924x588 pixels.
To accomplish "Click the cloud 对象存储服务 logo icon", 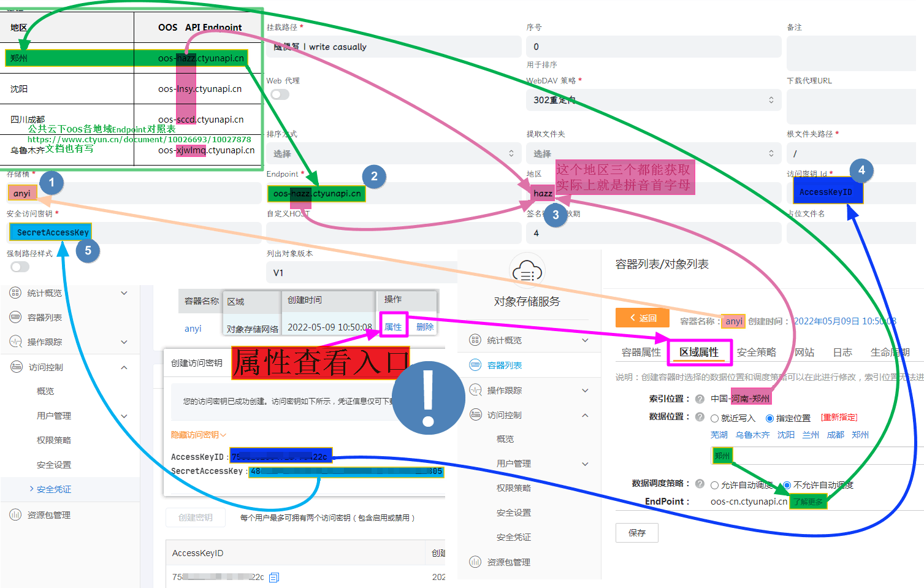I will pos(527,272).
